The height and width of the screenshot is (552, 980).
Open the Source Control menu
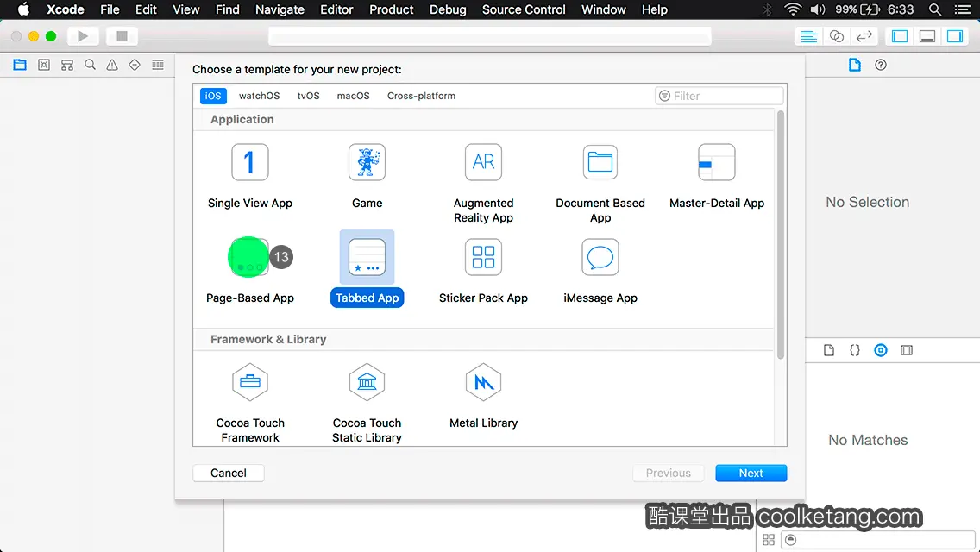coord(523,9)
